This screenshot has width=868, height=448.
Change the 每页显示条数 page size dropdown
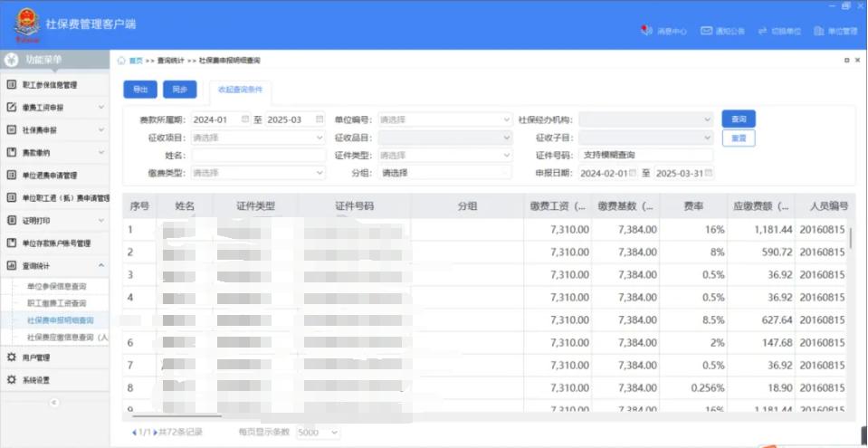tap(317, 433)
